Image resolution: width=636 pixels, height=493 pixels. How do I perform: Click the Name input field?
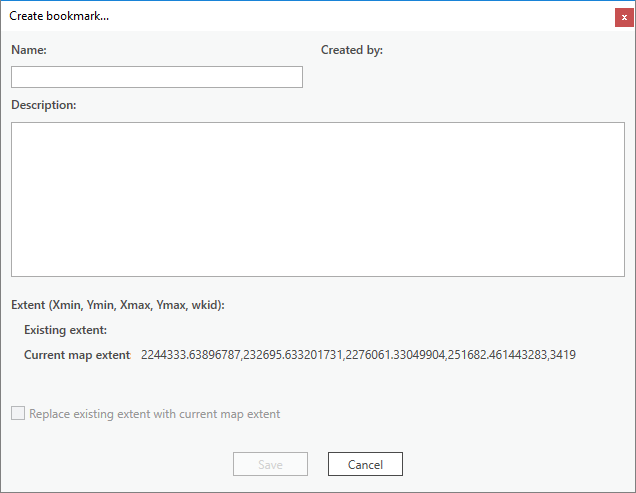(157, 77)
